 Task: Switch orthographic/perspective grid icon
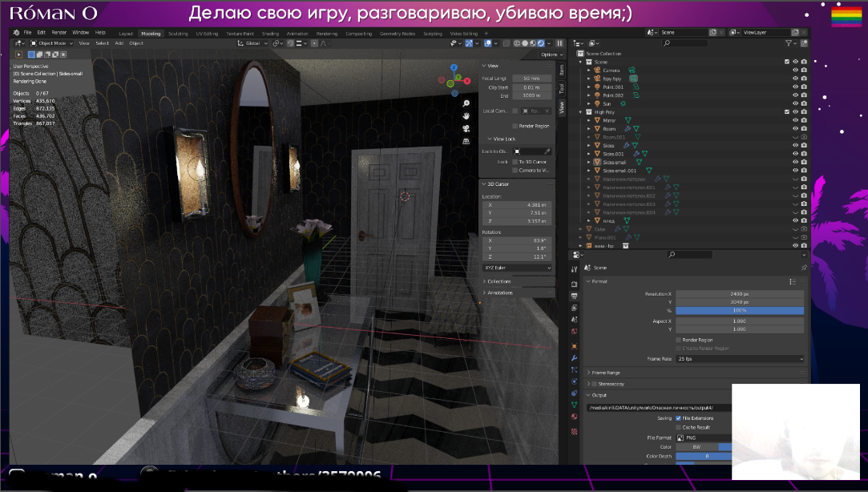pyautogui.click(x=466, y=142)
